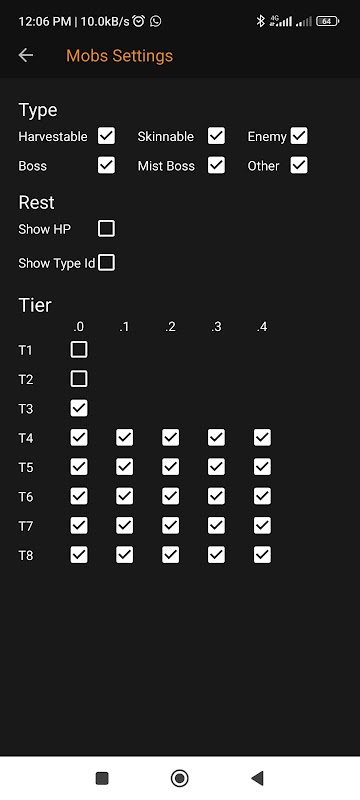Viewport: 360px width, 800px height.
Task: Uncheck the T8 .2 tier checkbox
Action: 170,555
